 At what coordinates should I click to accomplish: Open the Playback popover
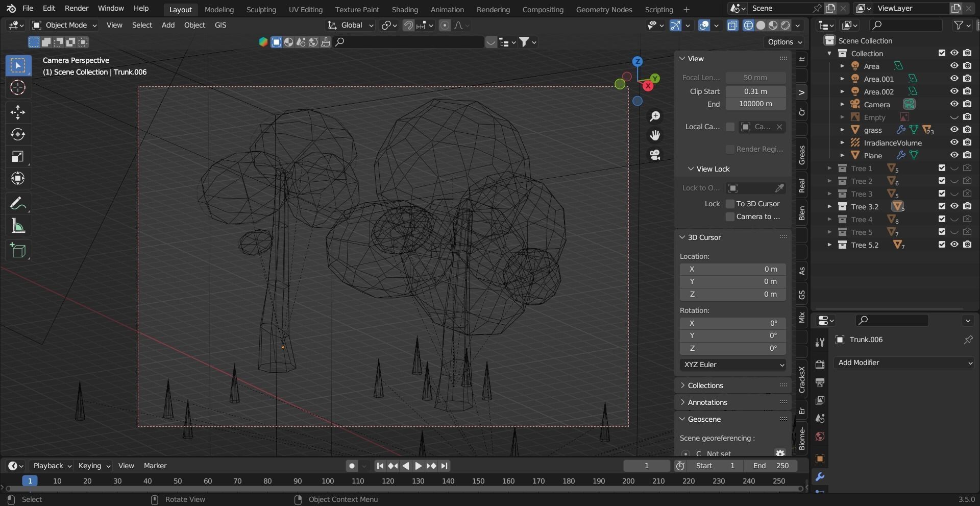tap(52, 466)
